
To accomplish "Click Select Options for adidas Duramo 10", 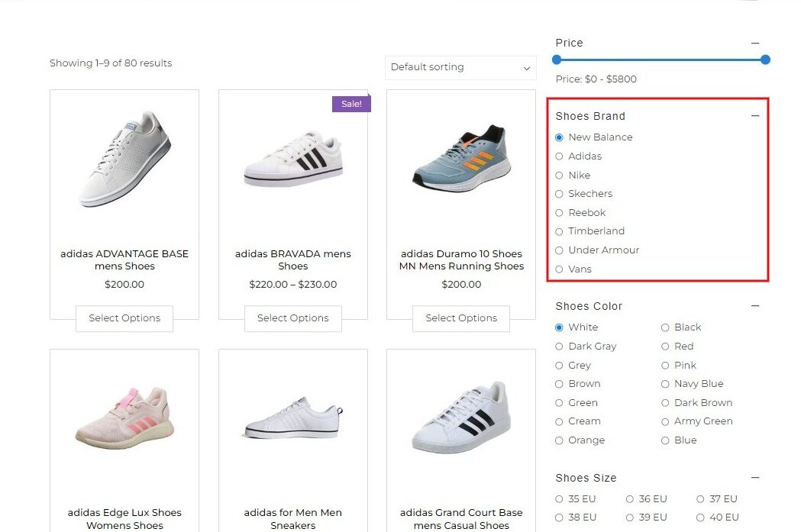I will pos(460,318).
